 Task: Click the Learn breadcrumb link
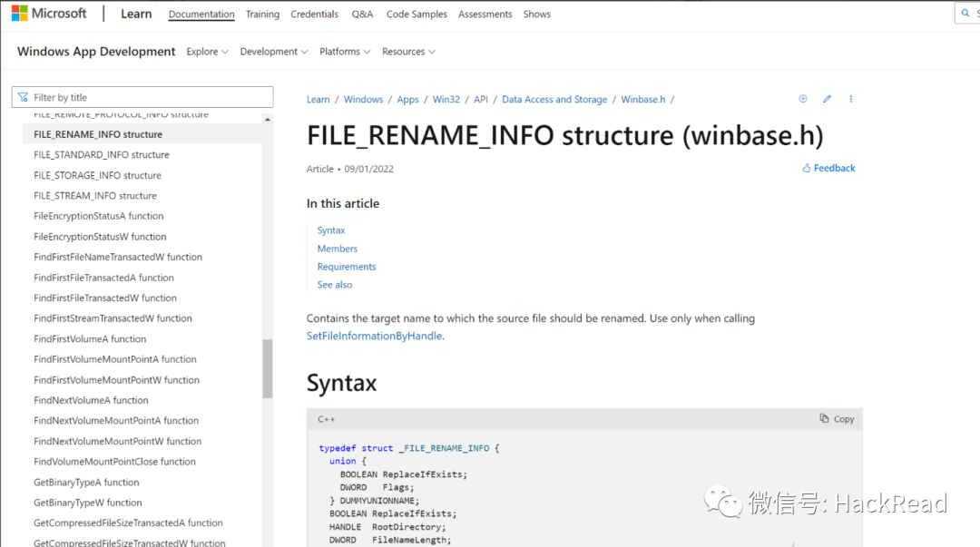point(318,100)
